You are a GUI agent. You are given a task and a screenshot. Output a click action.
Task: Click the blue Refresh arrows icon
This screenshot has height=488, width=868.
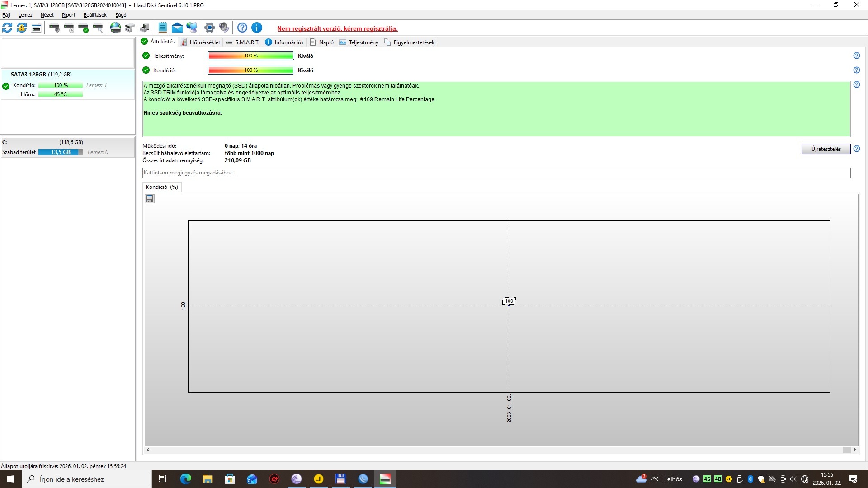(x=7, y=28)
